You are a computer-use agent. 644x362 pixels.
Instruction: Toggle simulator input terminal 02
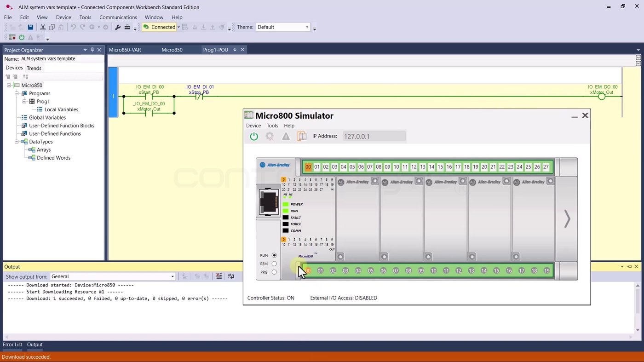tap(326, 167)
